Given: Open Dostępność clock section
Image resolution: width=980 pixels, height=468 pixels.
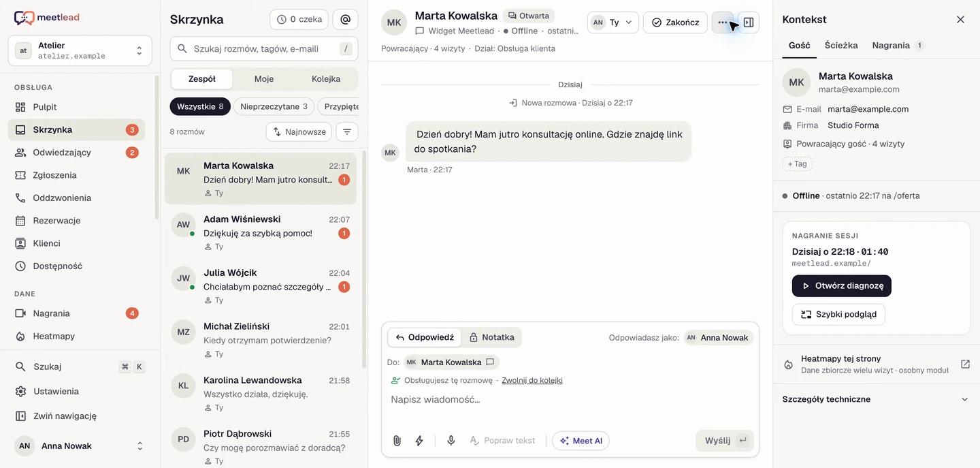Looking at the screenshot, I should tap(76, 266).
